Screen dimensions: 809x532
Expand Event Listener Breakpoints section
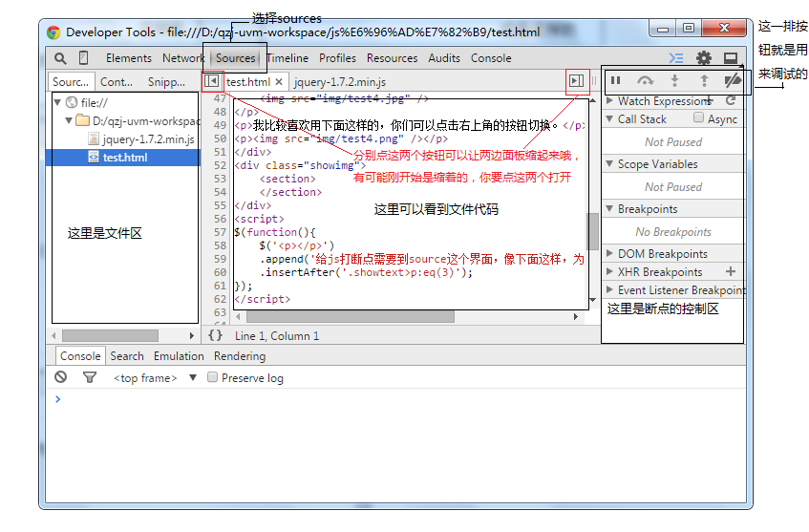(609, 289)
